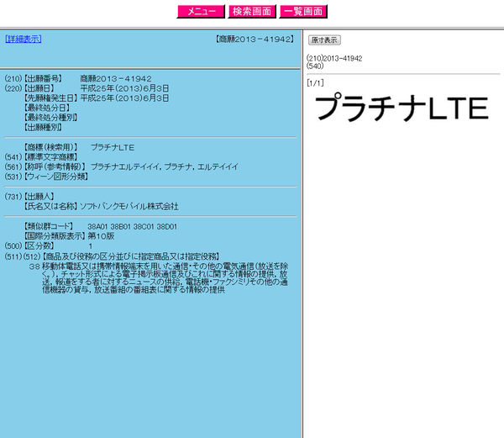Select 商標(検索用) value プラチナLTE

pos(113,147)
